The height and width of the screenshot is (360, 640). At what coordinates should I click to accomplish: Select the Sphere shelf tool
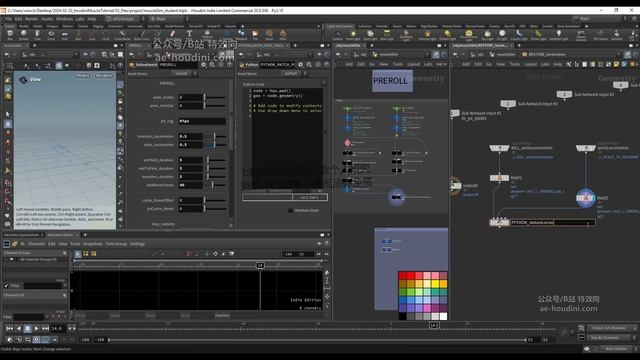coord(24,35)
